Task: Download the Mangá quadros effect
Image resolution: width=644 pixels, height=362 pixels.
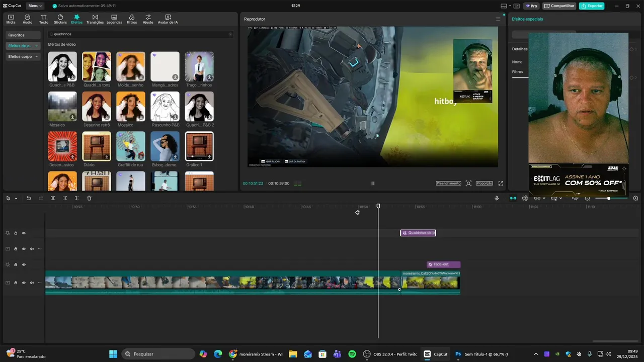Action: click(x=175, y=77)
